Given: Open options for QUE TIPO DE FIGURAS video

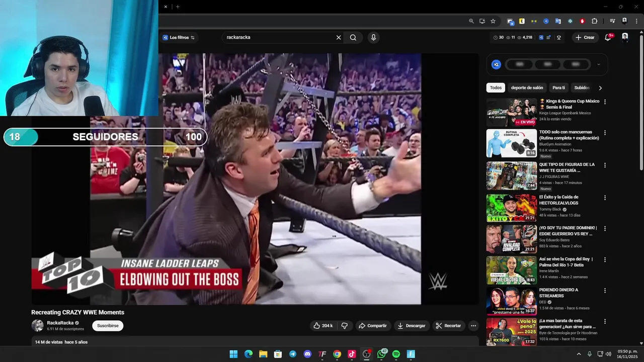Looking at the screenshot, I should coord(605,165).
